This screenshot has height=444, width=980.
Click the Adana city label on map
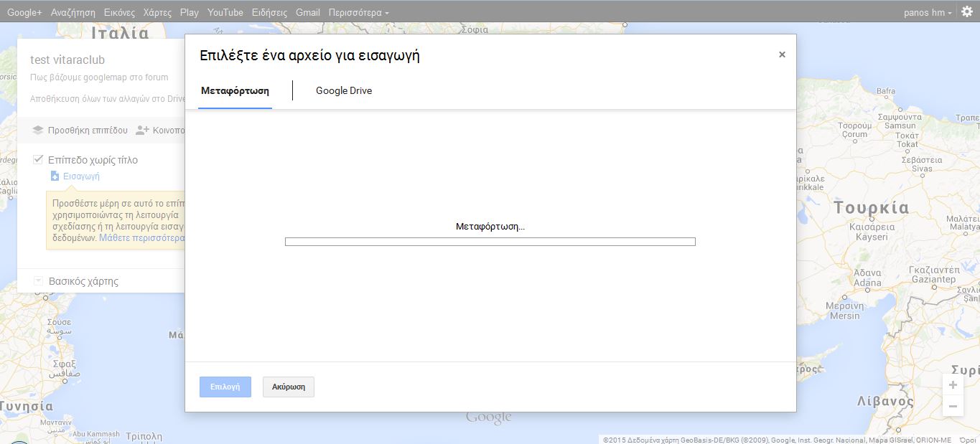pos(867,283)
